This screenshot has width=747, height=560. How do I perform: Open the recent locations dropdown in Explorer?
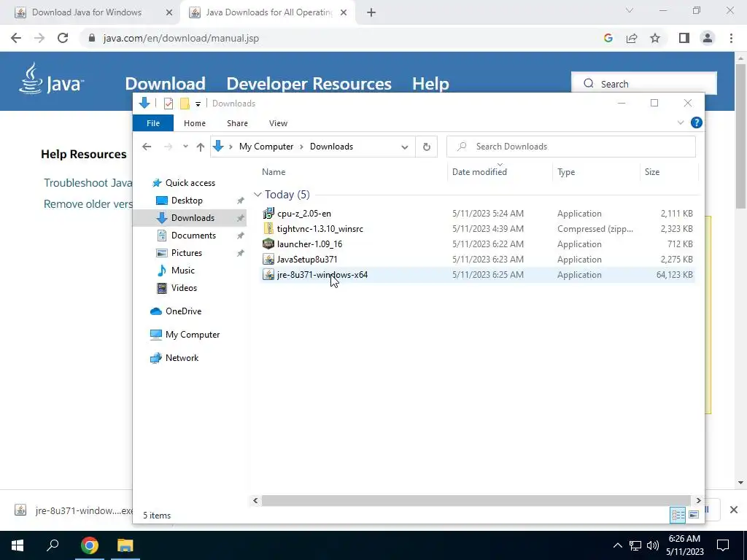pos(185,147)
